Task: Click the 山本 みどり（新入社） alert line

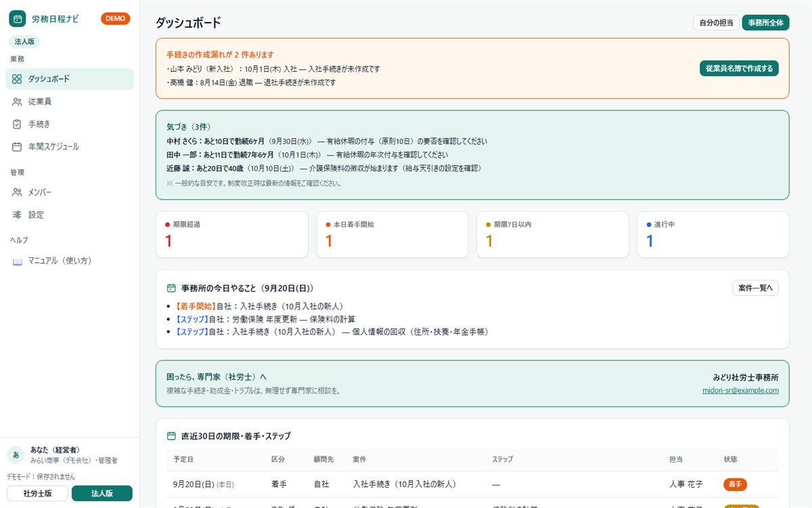Action: 273,69
